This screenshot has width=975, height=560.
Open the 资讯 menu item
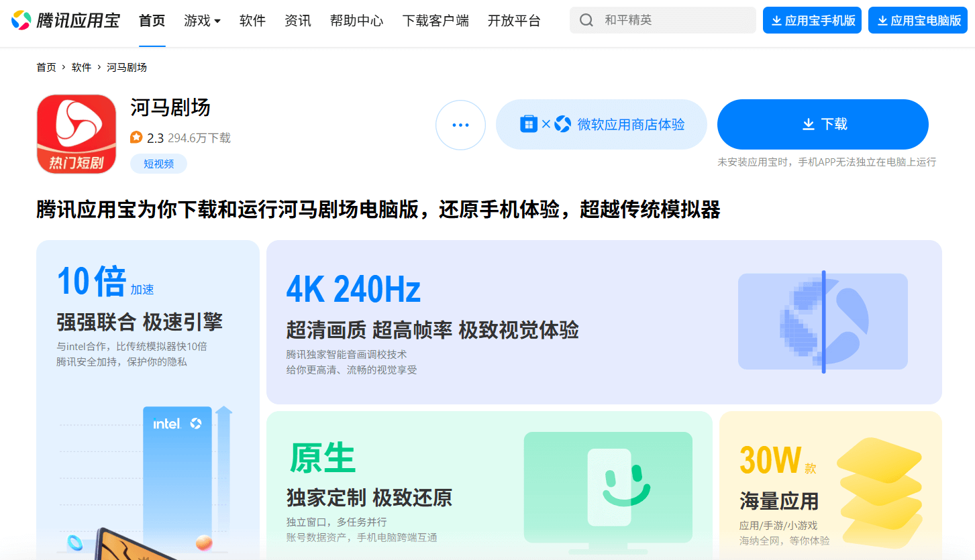point(298,21)
